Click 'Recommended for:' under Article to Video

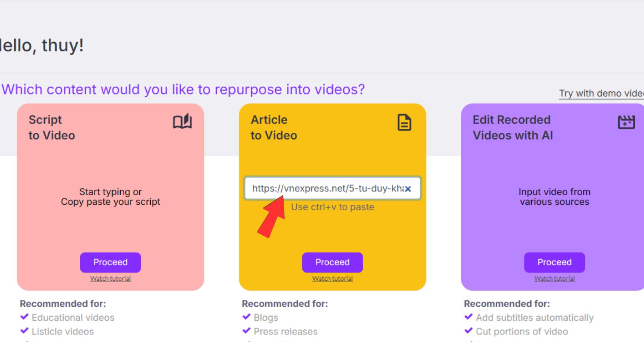coord(285,304)
